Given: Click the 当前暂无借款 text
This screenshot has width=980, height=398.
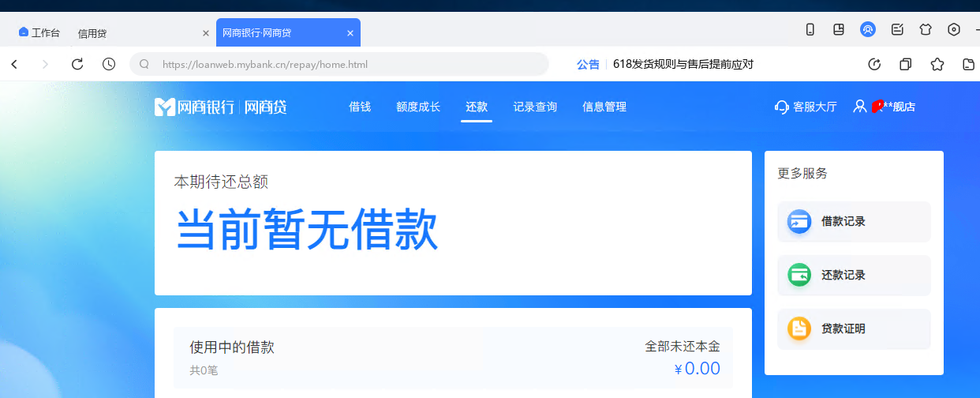Looking at the screenshot, I should pos(306,229).
